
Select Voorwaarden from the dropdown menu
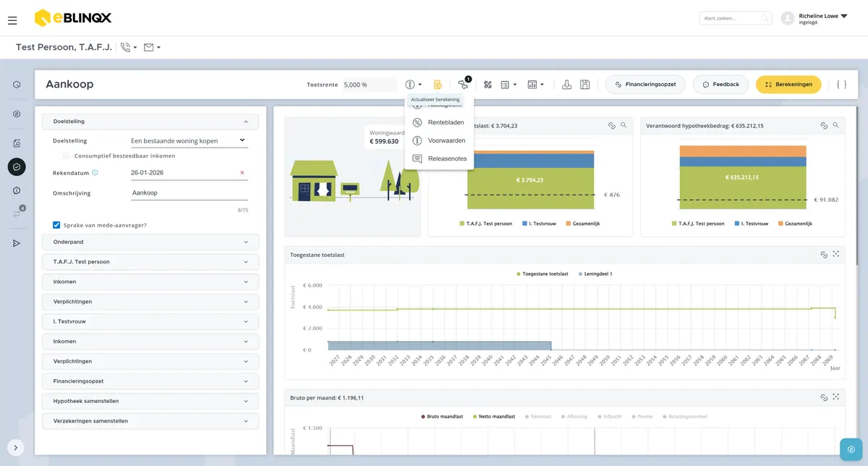440,140
